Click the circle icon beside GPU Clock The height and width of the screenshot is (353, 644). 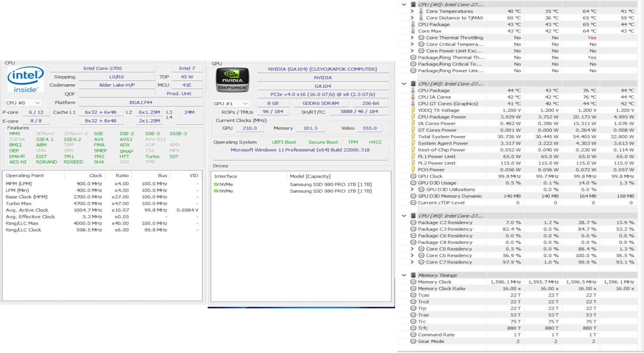(x=413, y=176)
